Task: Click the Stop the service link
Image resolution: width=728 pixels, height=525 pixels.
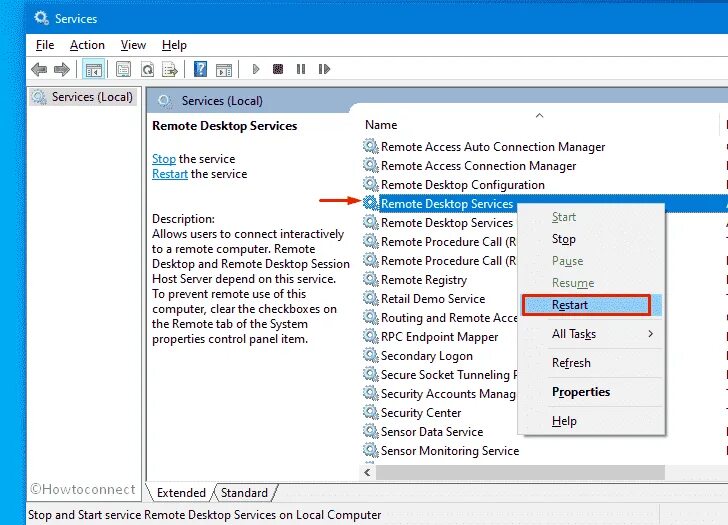Action: point(164,159)
